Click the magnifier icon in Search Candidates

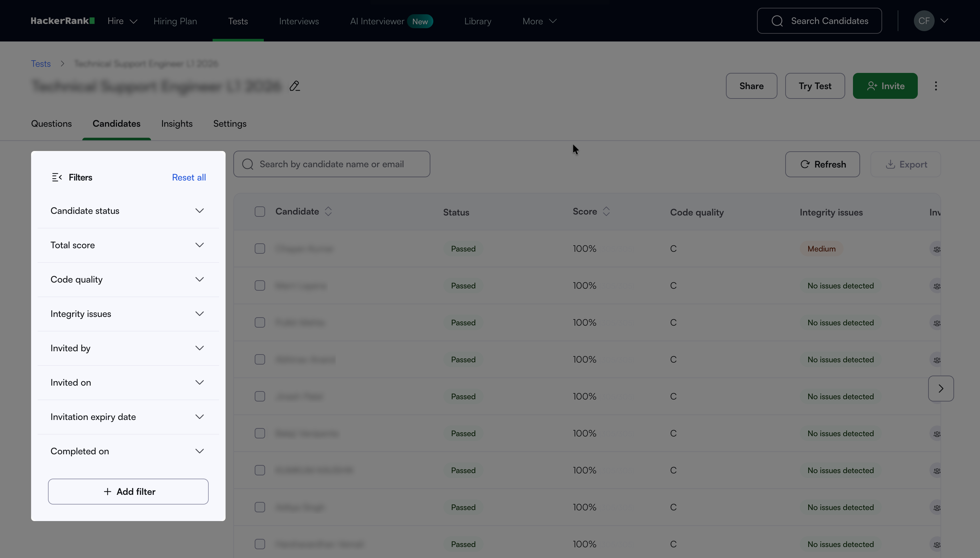point(777,21)
